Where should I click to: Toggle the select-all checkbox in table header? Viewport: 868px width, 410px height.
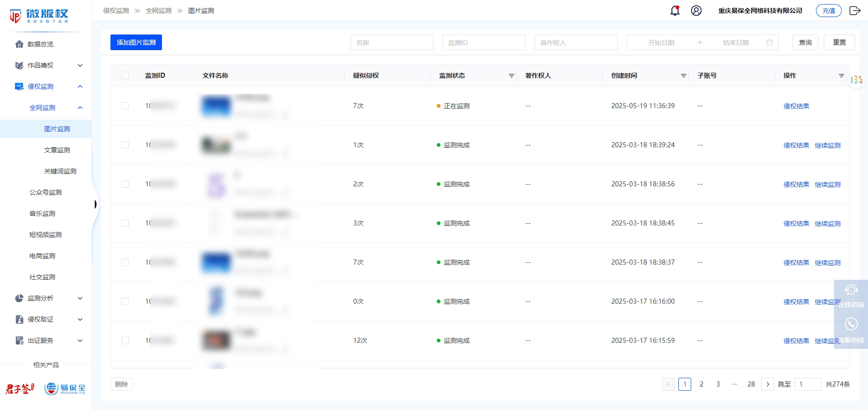coord(125,75)
